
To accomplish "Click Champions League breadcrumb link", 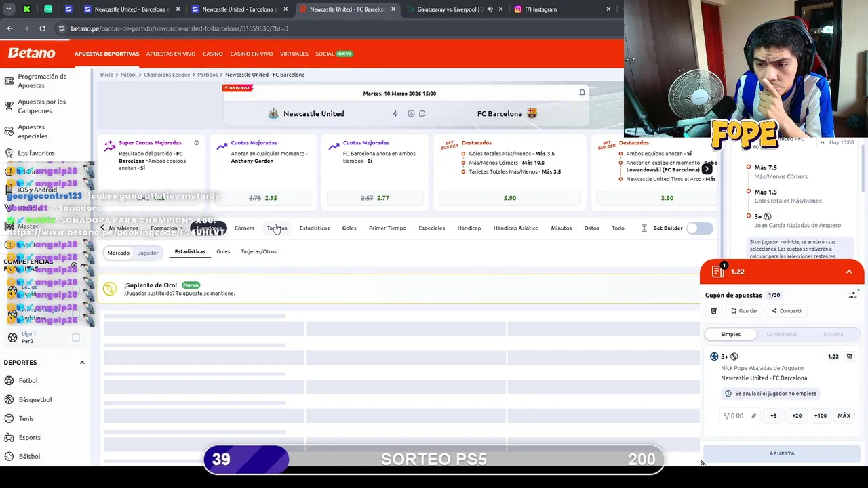I will click(x=167, y=75).
